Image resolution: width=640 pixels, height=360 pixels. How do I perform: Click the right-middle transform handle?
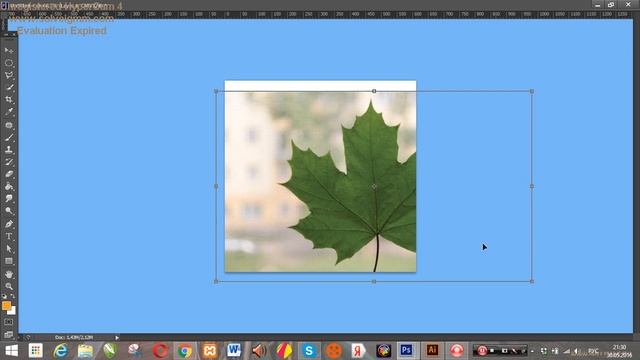coord(532,186)
